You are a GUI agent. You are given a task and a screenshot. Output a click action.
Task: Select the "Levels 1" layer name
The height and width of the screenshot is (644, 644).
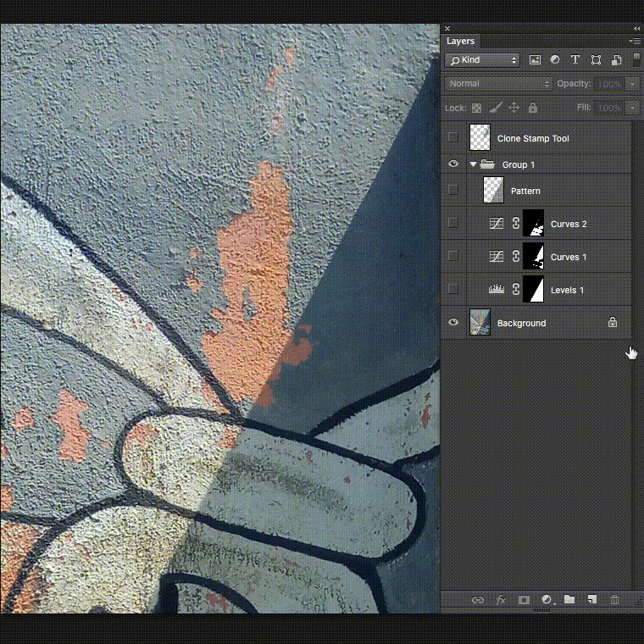pos(567,290)
